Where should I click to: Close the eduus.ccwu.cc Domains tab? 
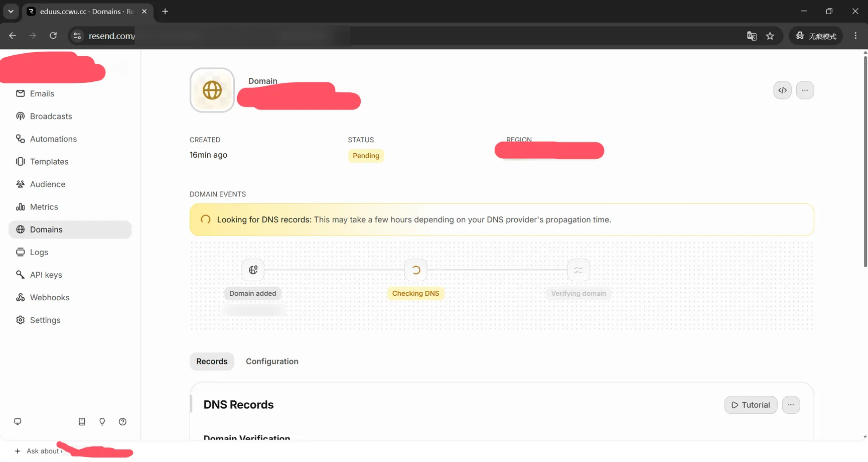144,11
